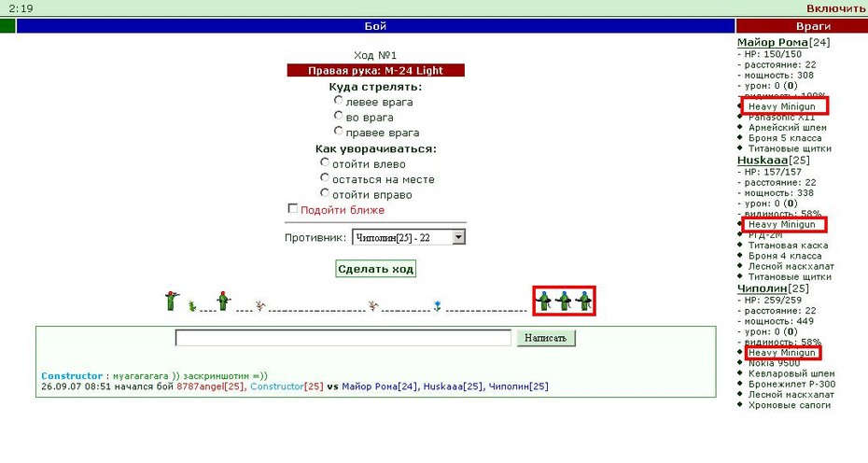Select 'левее врага' shooting direction
The width and height of the screenshot is (868, 463).
[x=338, y=100]
